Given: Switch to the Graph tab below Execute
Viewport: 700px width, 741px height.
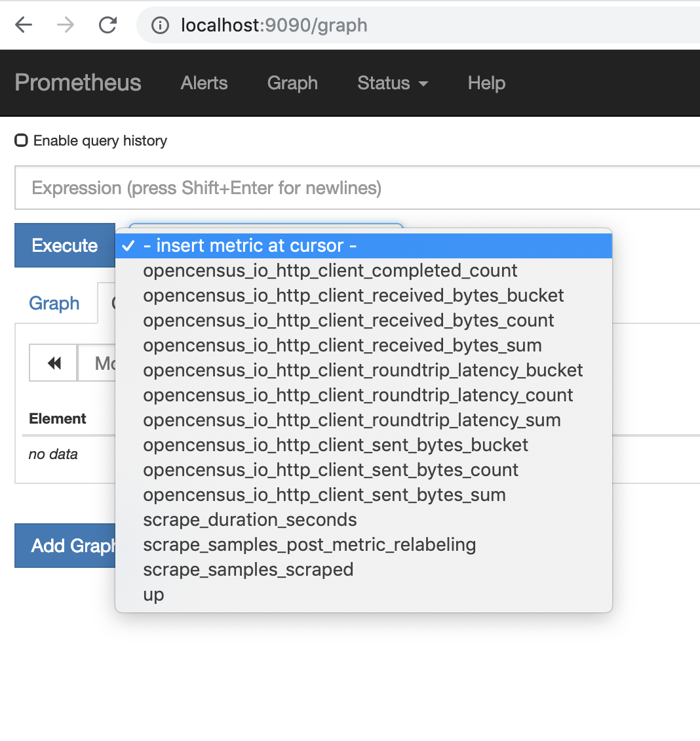Looking at the screenshot, I should [54, 303].
